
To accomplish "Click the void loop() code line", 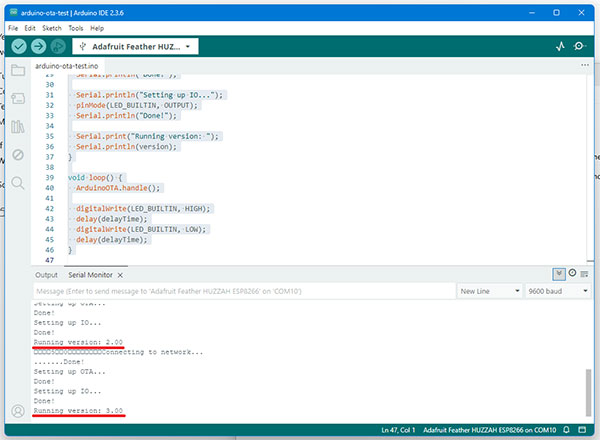I will point(95,178).
